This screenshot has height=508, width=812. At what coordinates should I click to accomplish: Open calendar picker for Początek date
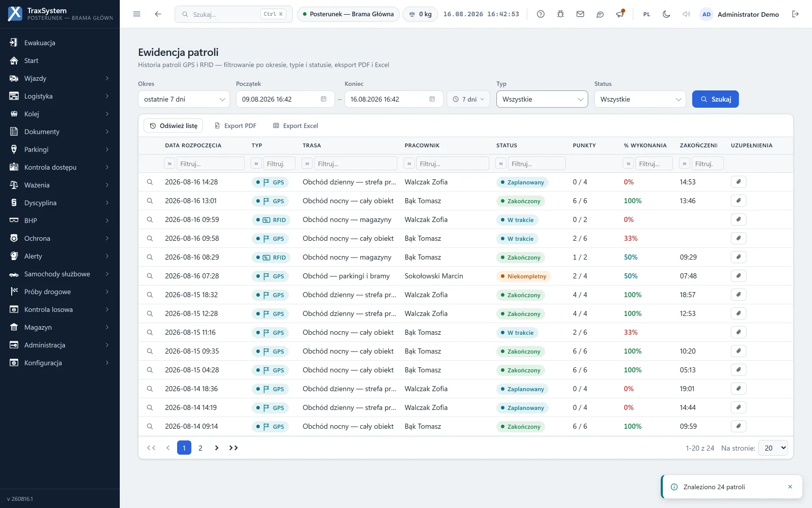(x=323, y=99)
